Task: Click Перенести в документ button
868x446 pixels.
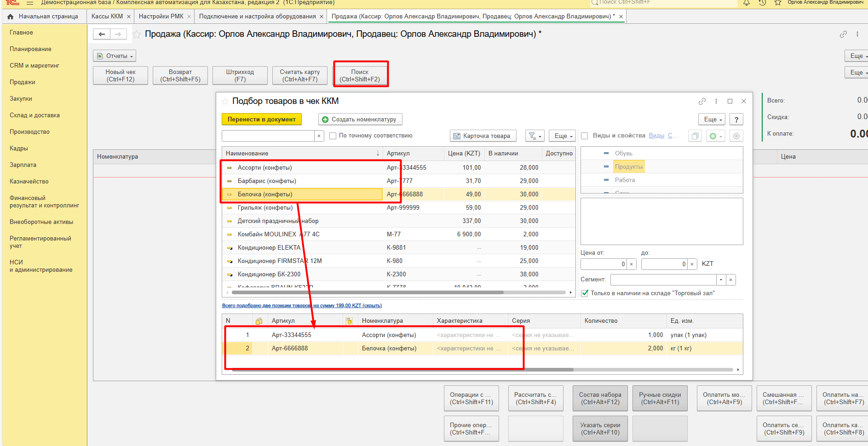Action: tap(261, 120)
